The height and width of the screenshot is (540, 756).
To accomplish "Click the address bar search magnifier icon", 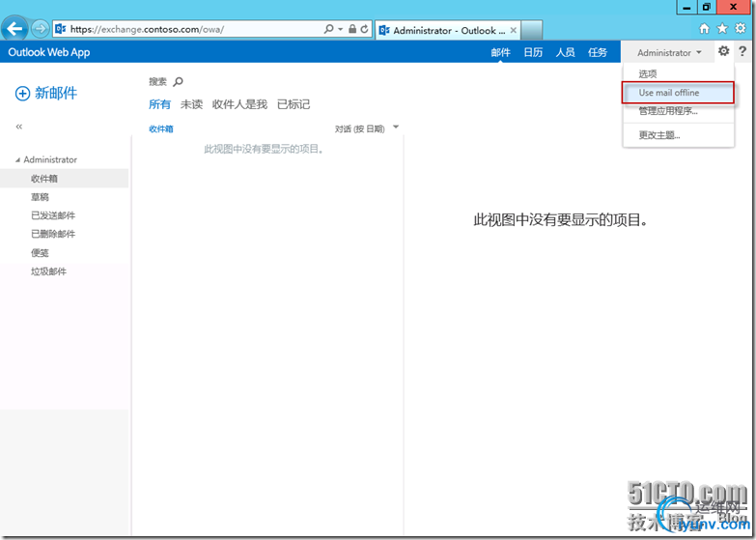I will pyautogui.click(x=329, y=29).
